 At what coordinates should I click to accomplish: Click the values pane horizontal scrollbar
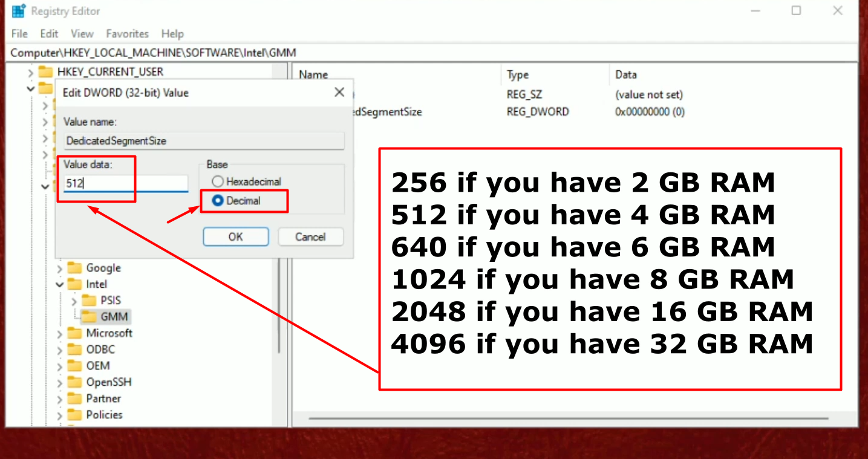569,418
